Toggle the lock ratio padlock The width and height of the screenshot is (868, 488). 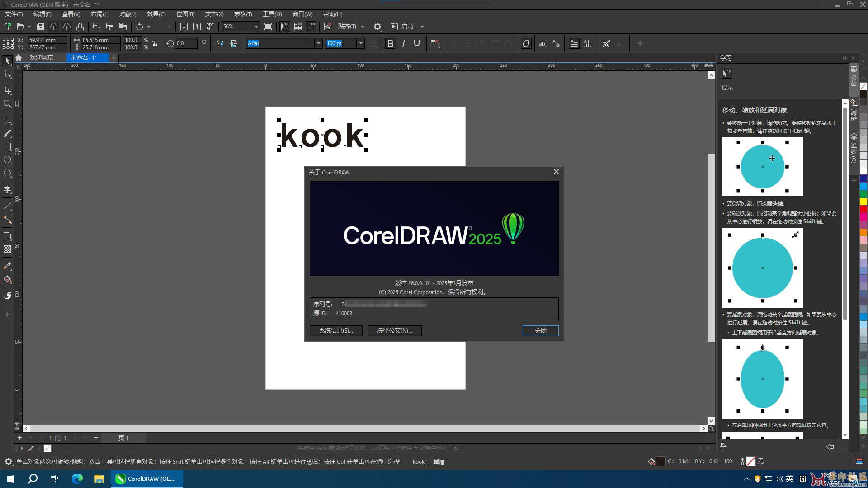click(x=155, y=43)
